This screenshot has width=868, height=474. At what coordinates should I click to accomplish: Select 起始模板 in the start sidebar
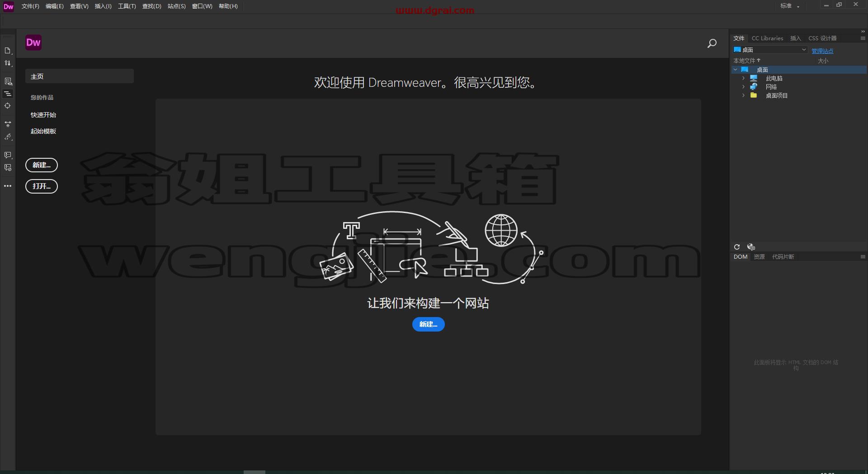point(43,131)
